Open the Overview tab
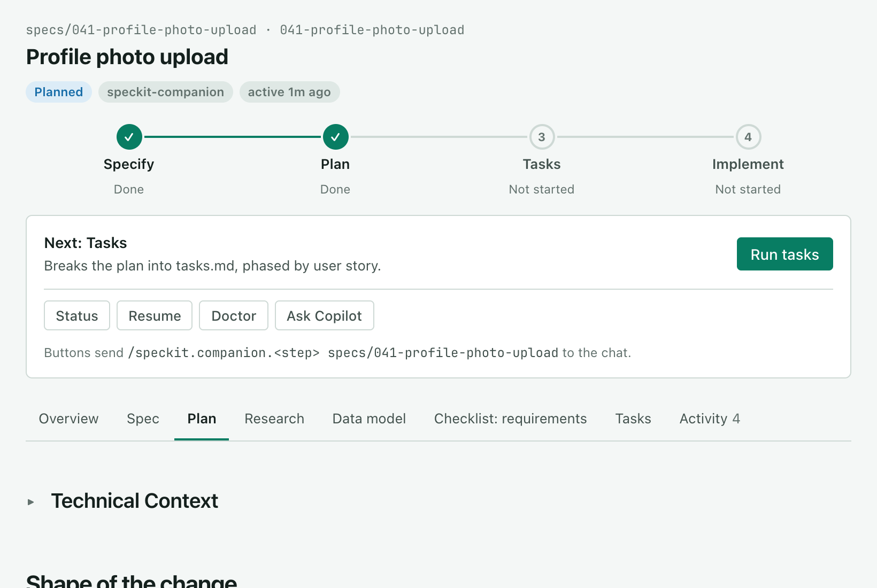Viewport: 877px width, 588px height. 68,419
